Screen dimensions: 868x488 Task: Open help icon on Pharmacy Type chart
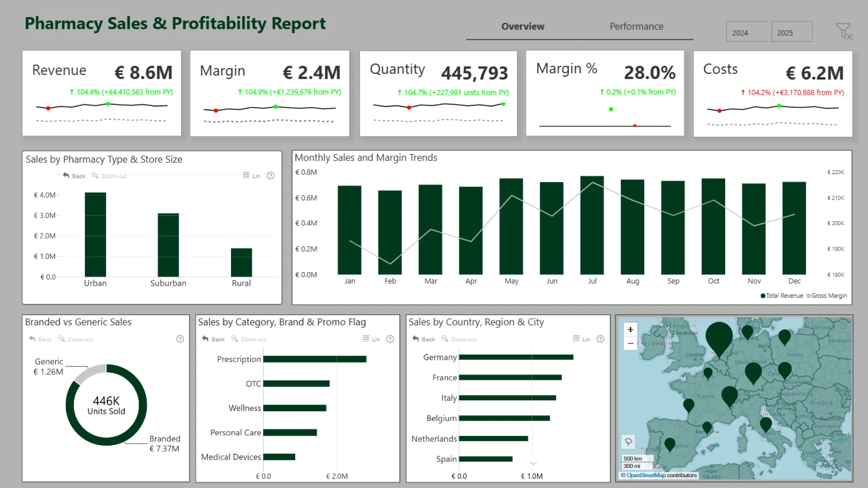tap(270, 176)
